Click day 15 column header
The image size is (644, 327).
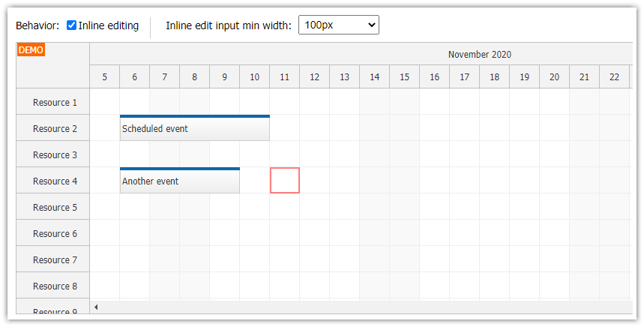(405, 76)
